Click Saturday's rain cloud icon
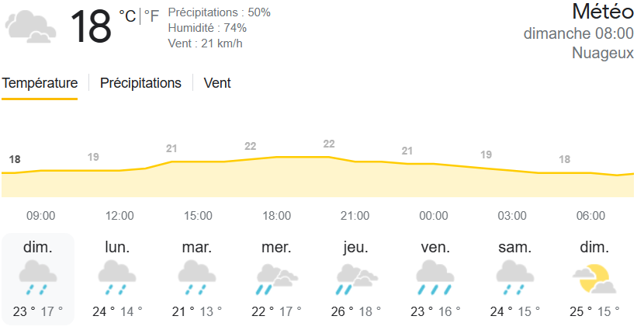The height and width of the screenshot is (330, 644). [514, 278]
